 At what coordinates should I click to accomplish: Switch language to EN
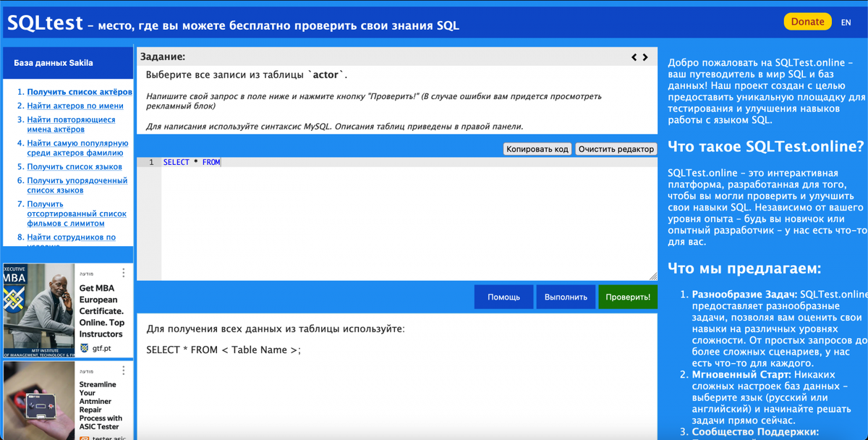click(x=846, y=22)
